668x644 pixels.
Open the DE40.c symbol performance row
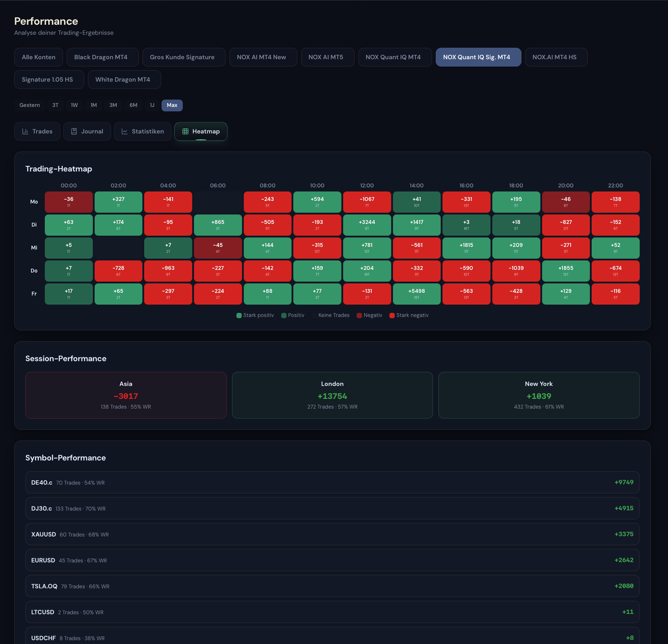point(332,482)
